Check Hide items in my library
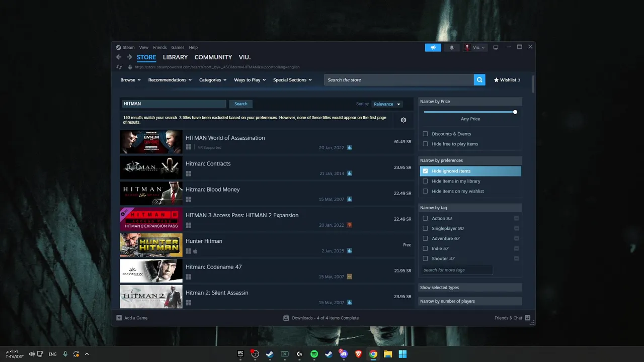The width and height of the screenshot is (644, 362). pyautogui.click(x=425, y=181)
